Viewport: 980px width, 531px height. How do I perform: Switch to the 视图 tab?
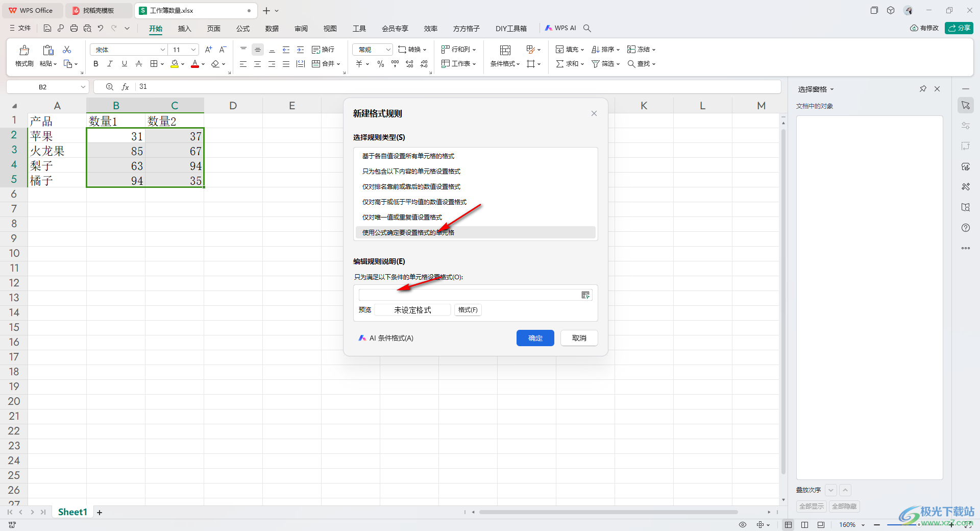(x=330, y=29)
